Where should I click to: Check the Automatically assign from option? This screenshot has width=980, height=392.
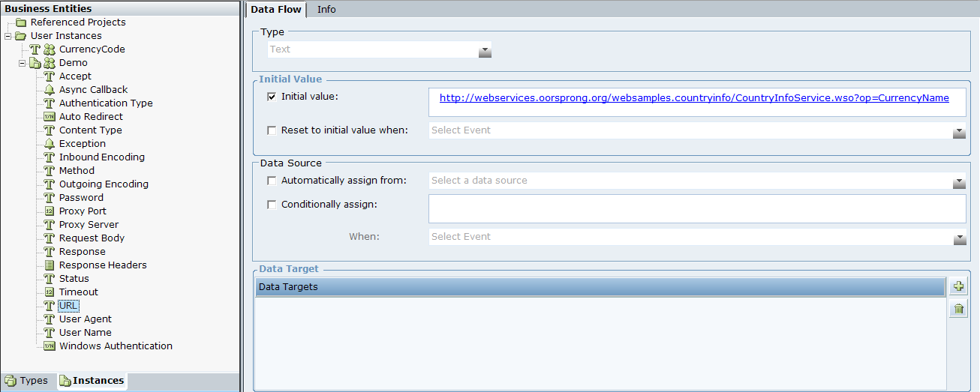(x=272, y=181)
